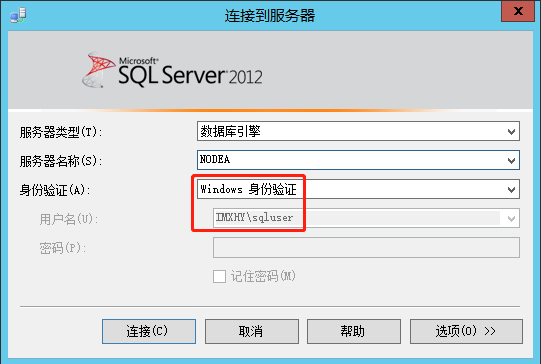541x364 pixels.
Task: Click the 服务器名称(S) label
Action: [x=61, y=161]
